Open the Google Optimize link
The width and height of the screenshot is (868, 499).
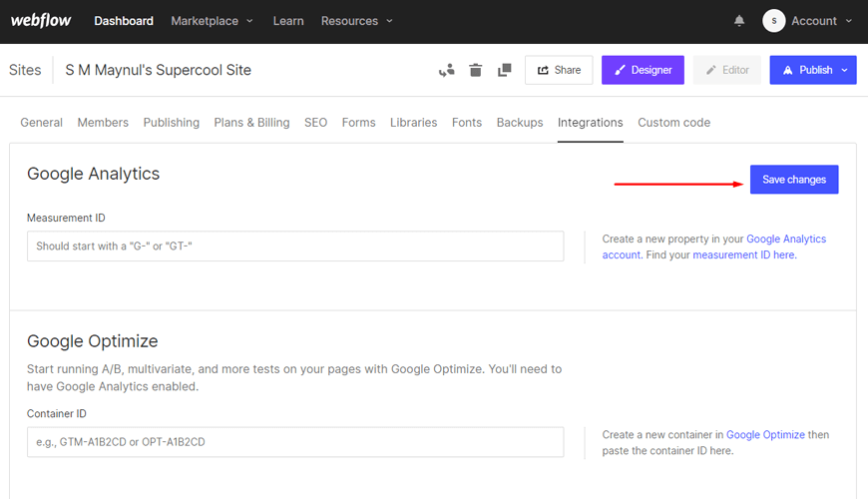pos(765,435)
